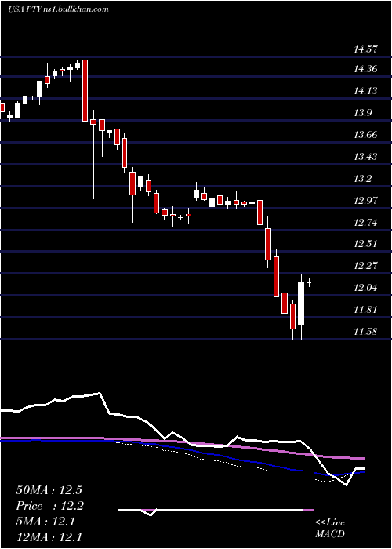The image size is (392, 549).
Task: Click the Price : 12.2 readout
Action: tap(50, 506)
